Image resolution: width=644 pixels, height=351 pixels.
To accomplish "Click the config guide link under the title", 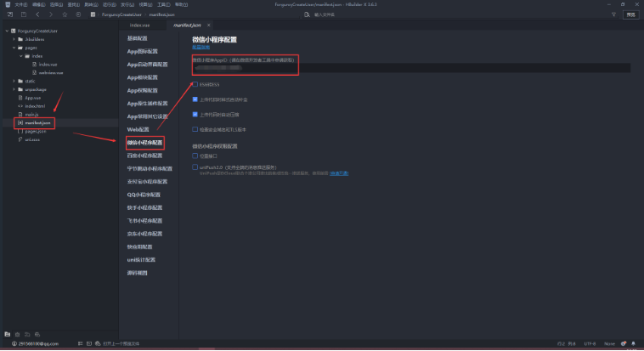I will coord(201,48).
